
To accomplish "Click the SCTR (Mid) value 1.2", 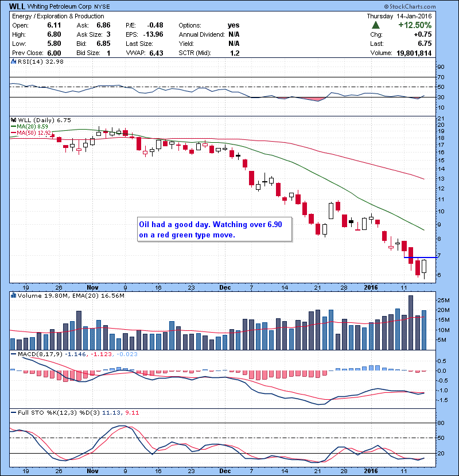I will [x=235, y=53].
